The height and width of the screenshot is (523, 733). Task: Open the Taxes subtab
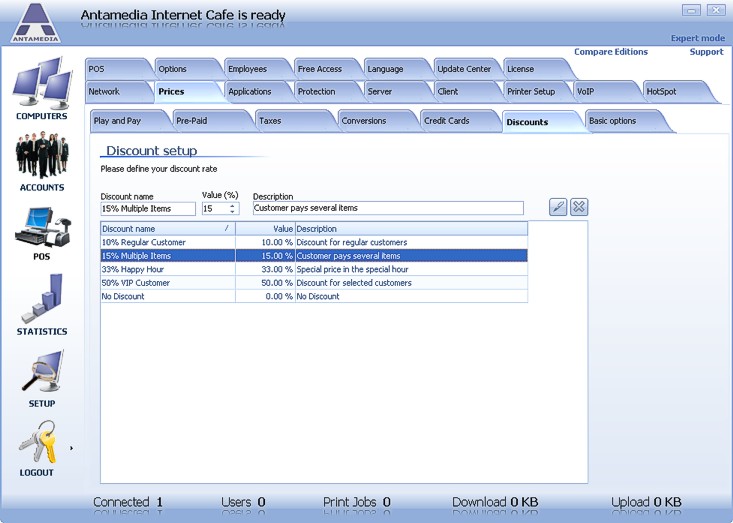pyautogui.click(x=293, y=121)
